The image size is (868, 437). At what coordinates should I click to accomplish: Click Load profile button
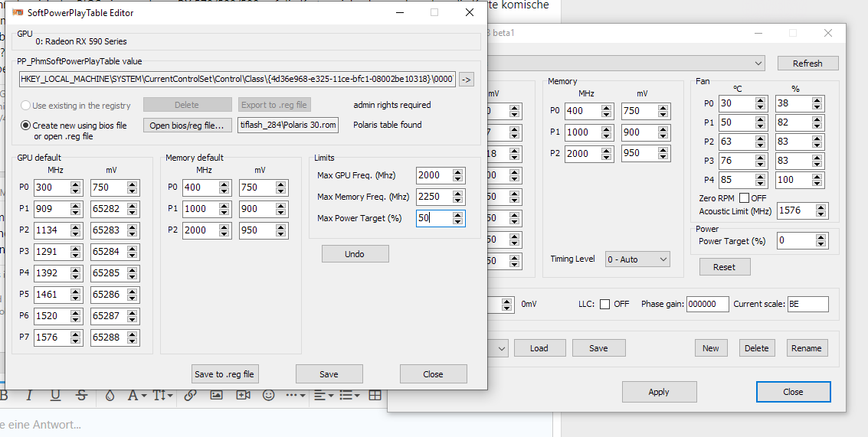click(x=539, y=348)
